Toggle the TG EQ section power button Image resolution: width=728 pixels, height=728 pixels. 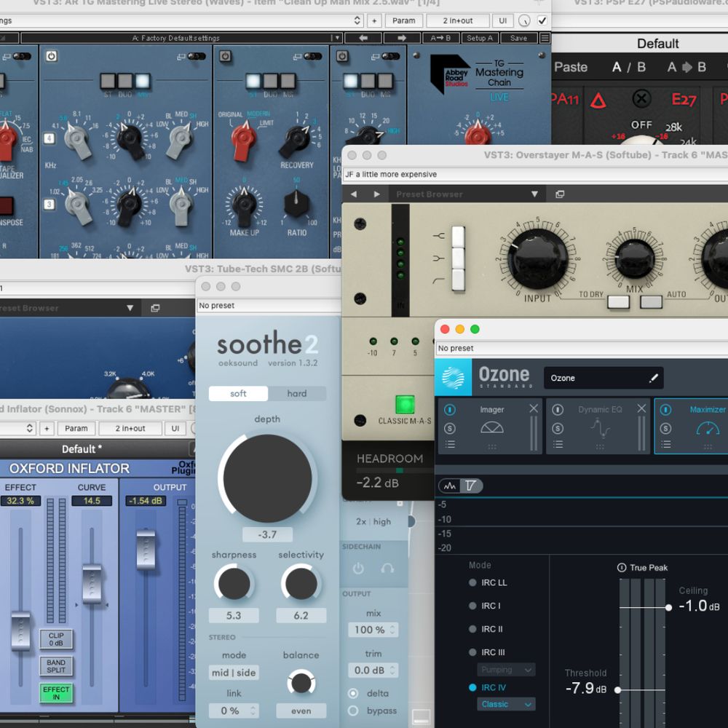(51, 56)
